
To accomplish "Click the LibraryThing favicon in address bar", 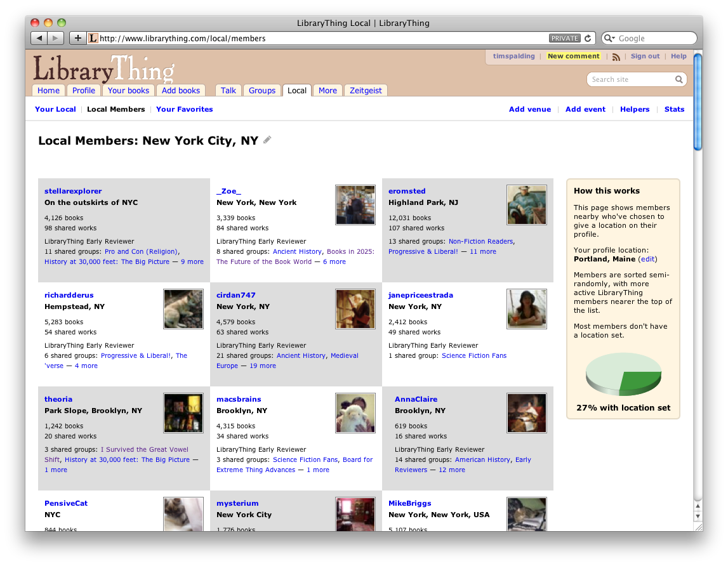I will (93, 38).
